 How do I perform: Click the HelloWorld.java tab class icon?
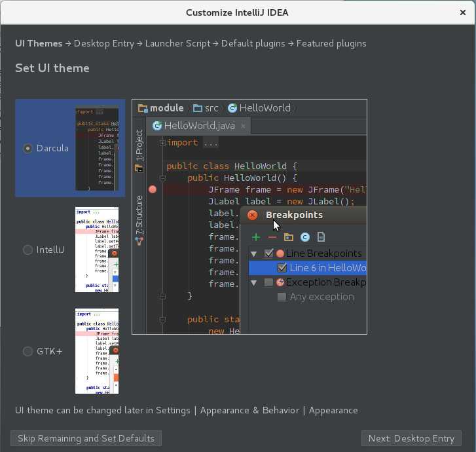[x=157, y=126]
